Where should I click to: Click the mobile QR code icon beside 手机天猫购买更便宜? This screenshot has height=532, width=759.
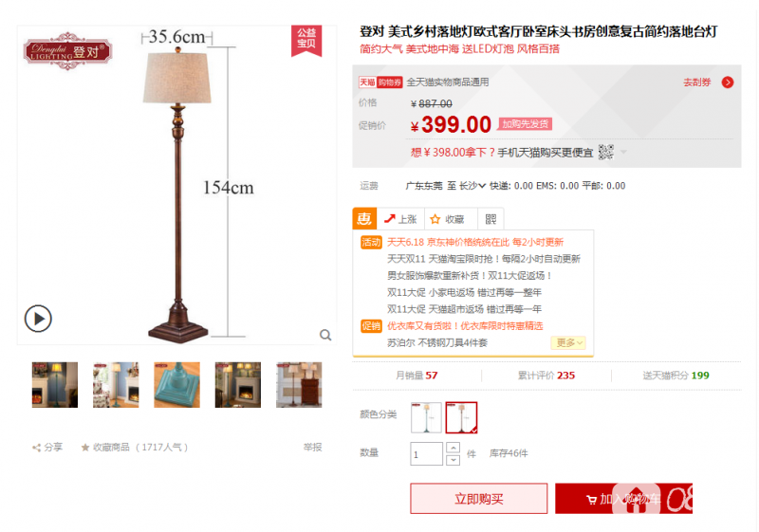(x=606, y=152)
